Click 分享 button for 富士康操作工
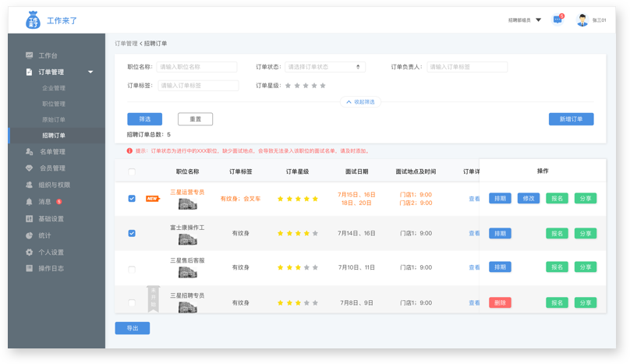Screen dimensions: 630x364 coord(586,233)
